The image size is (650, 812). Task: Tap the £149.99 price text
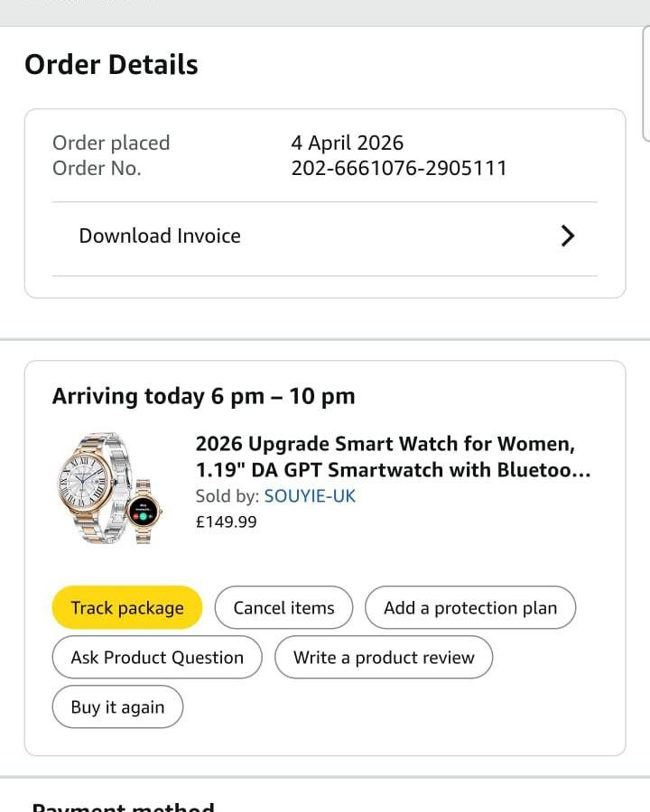click(x=226, y=522)
